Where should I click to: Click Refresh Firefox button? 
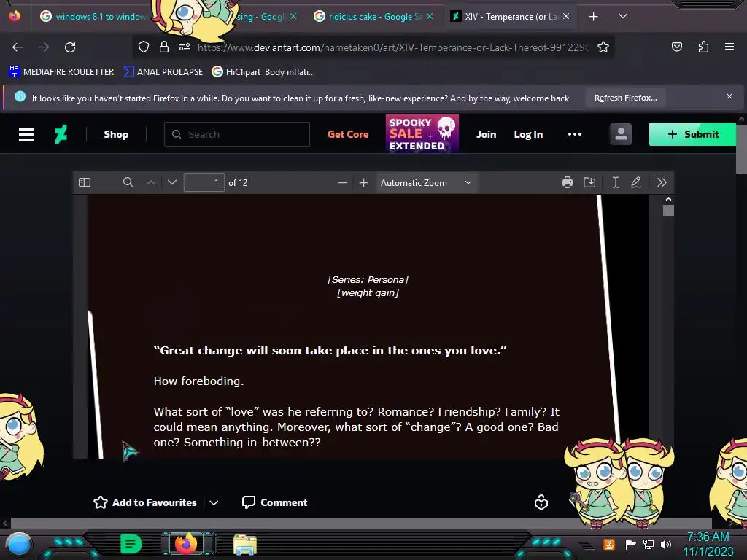tap(625, 98)
